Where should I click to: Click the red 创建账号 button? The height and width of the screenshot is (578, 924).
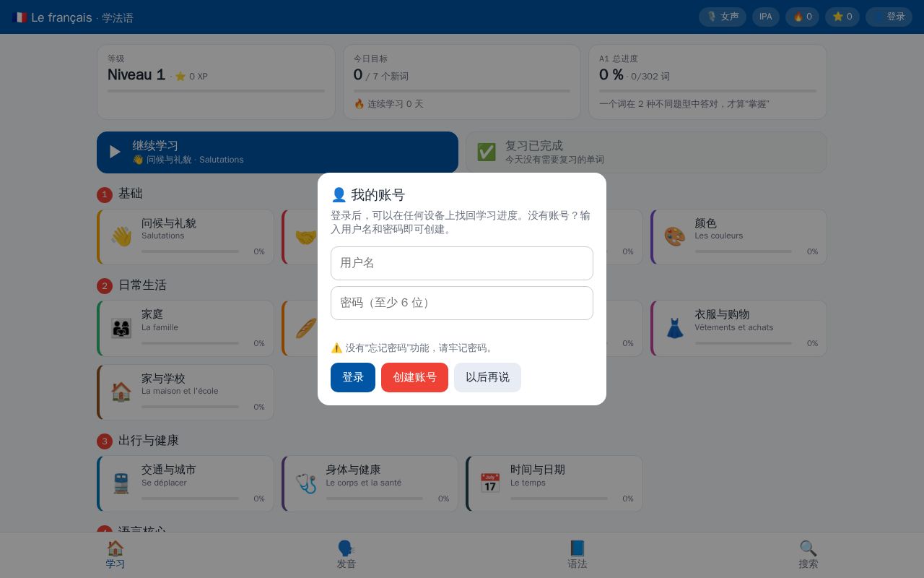(414, 377)
